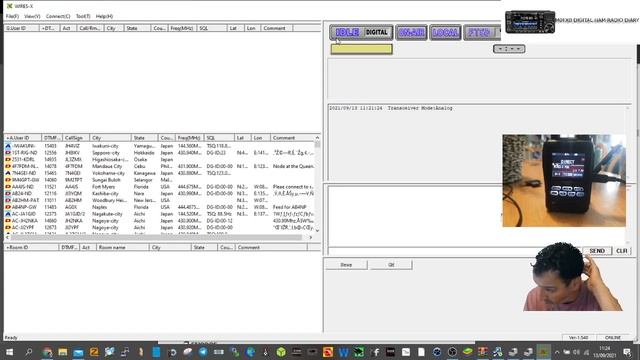Sort node list by SQL column

(219, 138)
